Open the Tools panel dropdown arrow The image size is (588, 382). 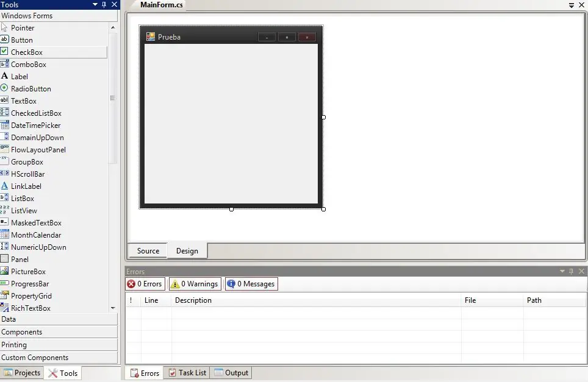tap(95, 4)
